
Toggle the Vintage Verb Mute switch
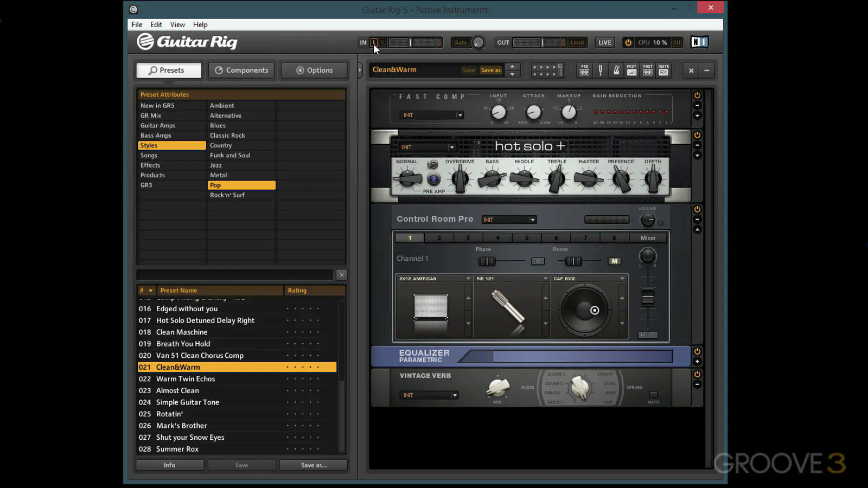(x=653, y=395)
